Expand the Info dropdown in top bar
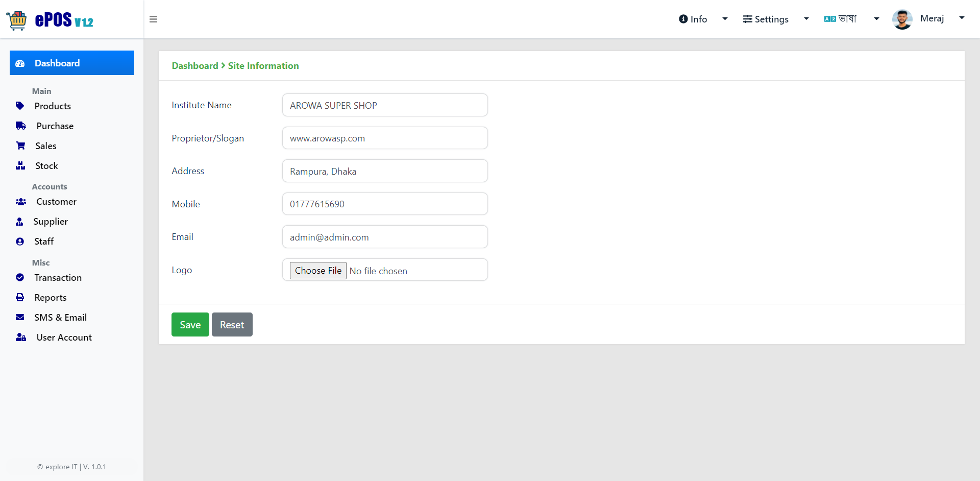 (703, 19)
